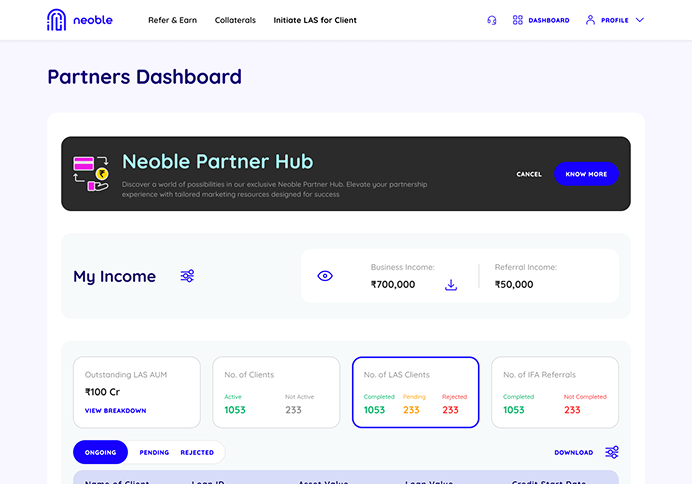Open My Income filter icon
This screenshot has width=692, height=484.
(187, 276)
